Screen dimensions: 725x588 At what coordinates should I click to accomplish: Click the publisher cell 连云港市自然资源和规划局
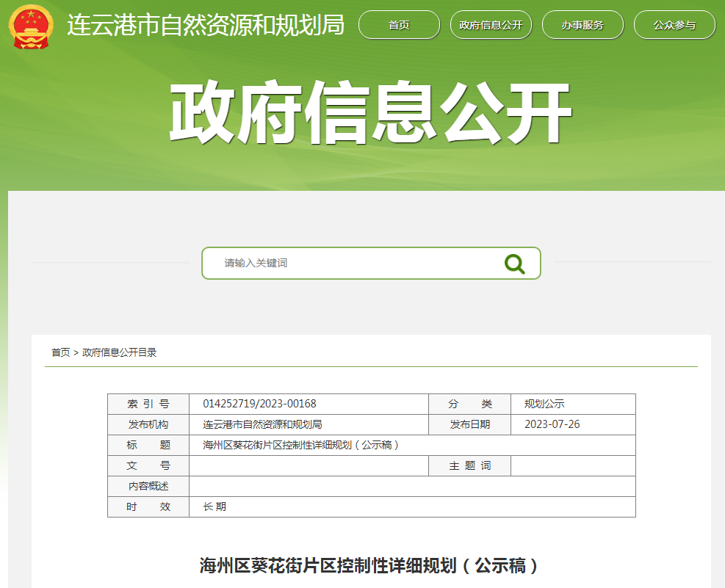point(309,424)
